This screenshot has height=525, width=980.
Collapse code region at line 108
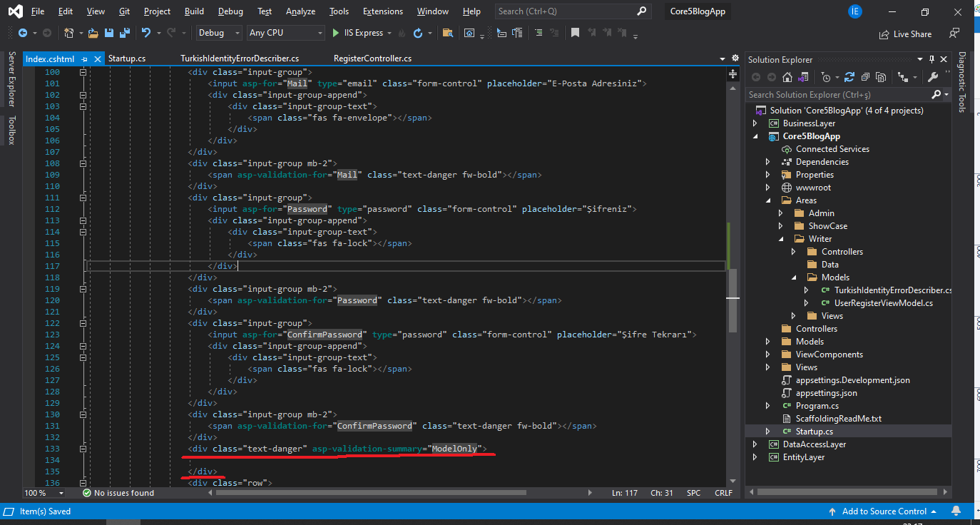83,163
